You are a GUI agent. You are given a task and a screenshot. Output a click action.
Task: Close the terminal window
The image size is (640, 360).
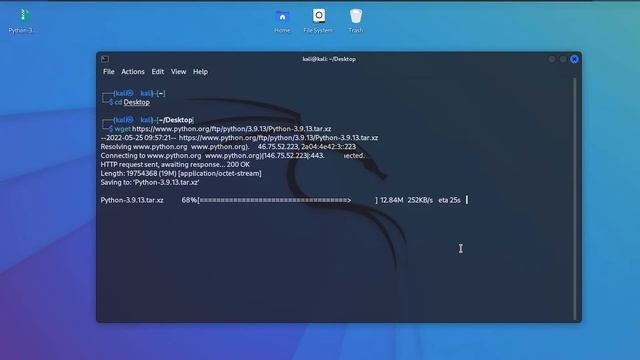[574, 59]
